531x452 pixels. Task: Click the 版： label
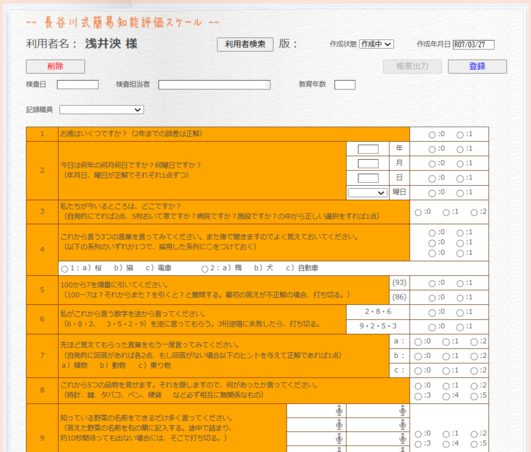[x=288, y=44]
